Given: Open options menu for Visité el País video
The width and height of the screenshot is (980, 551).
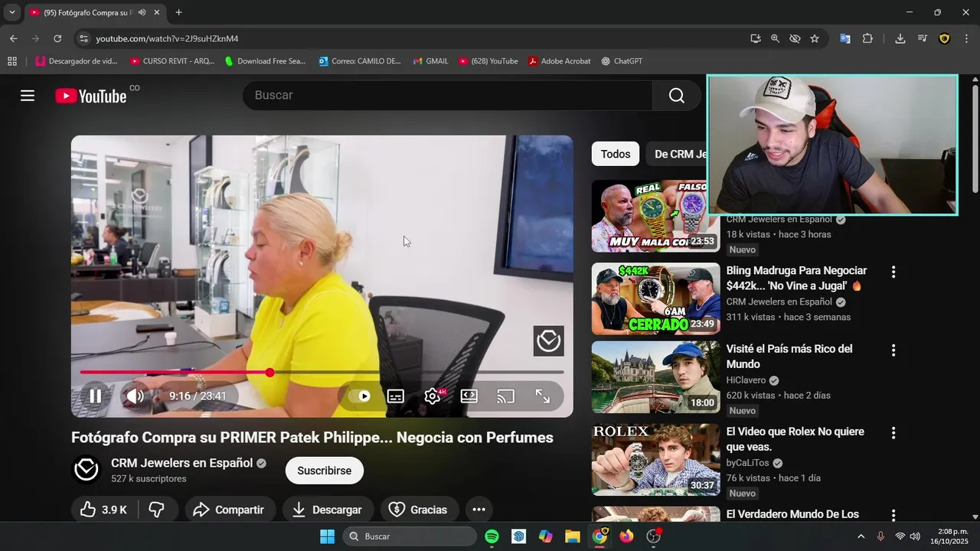Looking at the screenshot, I should 893,350.
